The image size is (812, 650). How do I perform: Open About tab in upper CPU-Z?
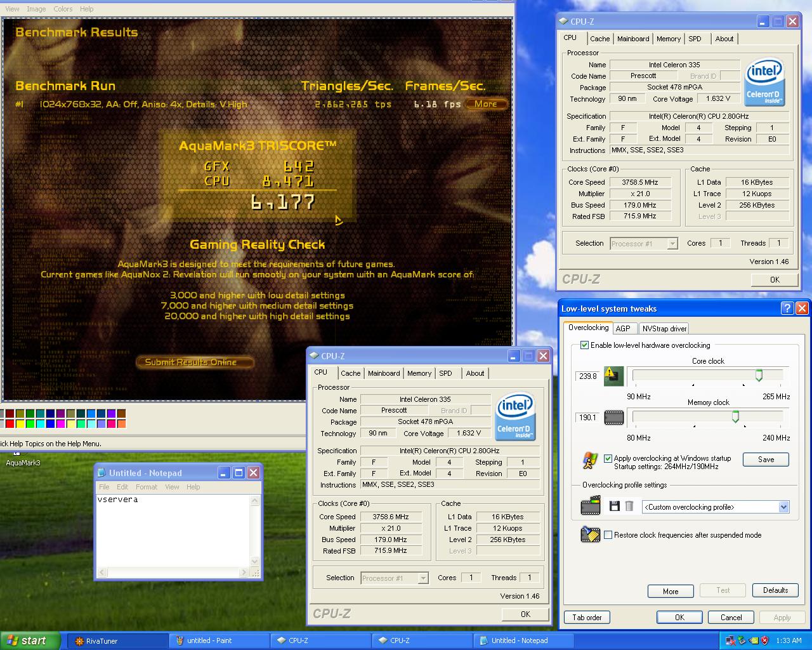[724, 39]
